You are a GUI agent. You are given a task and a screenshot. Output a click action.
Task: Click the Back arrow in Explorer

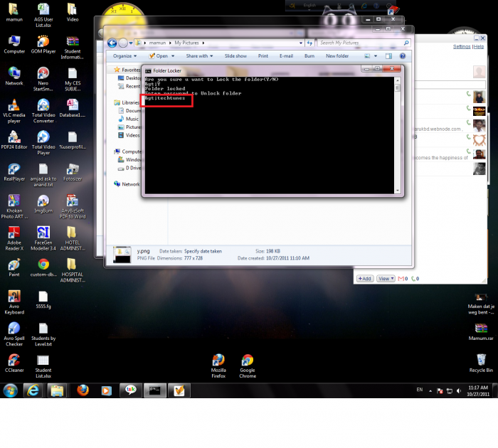coord(112,43)
